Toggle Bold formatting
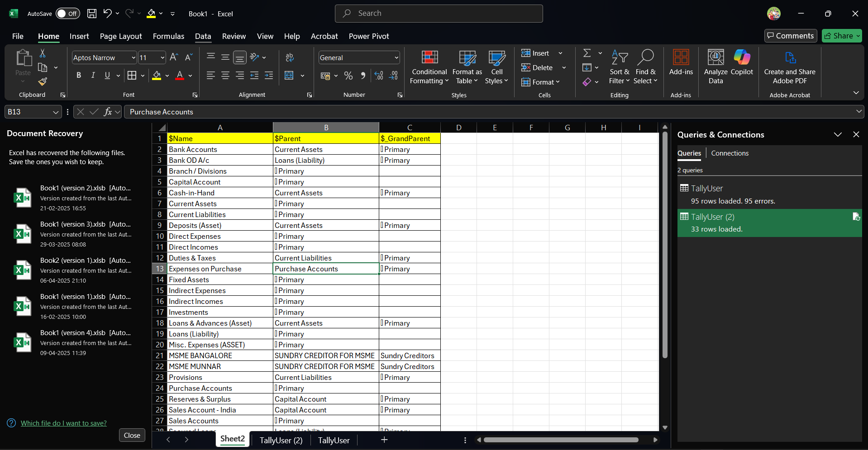This screenshot has height=450, width=868. tap(79, 76)
